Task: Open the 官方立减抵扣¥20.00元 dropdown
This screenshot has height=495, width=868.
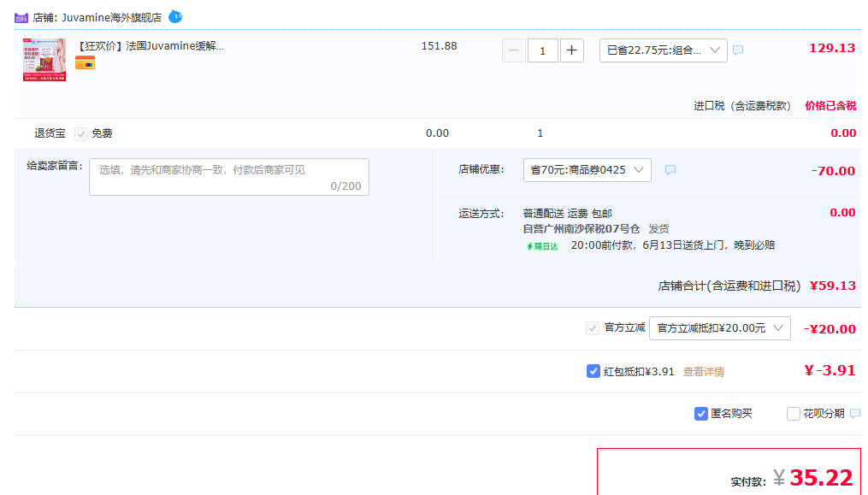Action: 720,328
